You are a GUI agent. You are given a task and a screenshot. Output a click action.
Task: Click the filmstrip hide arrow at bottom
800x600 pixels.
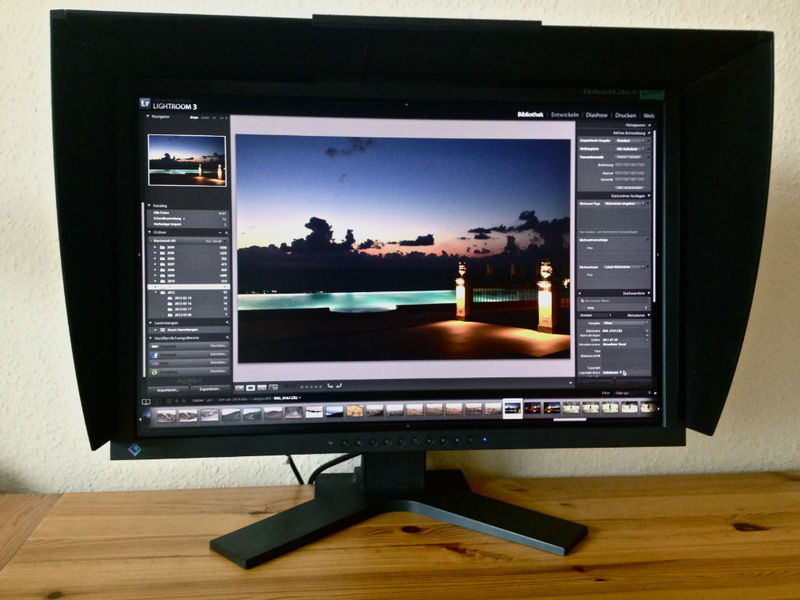coord(407,426)
